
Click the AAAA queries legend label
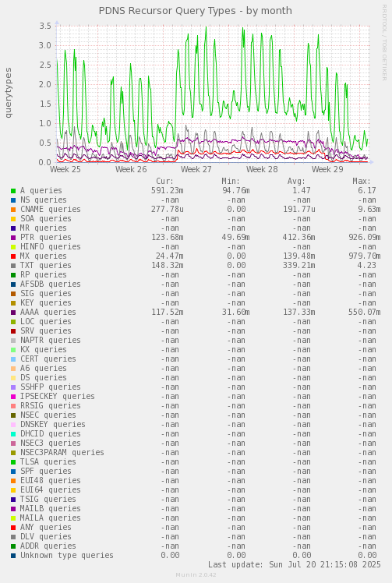48,313
